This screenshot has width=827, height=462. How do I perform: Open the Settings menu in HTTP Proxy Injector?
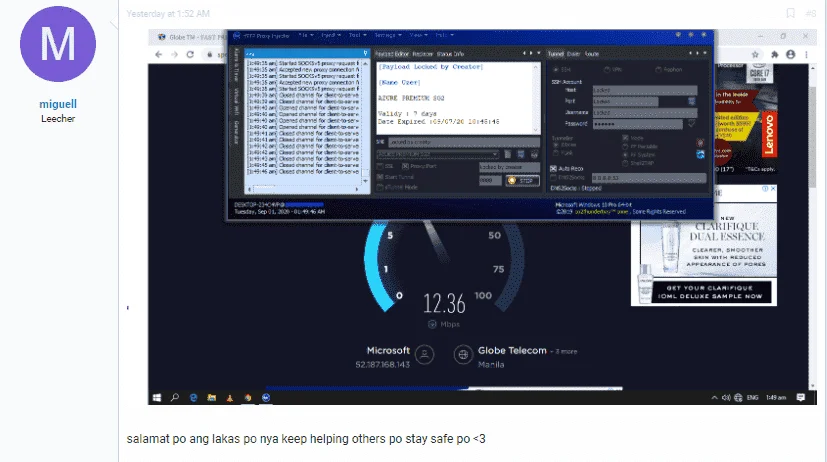tap(388, 35)
